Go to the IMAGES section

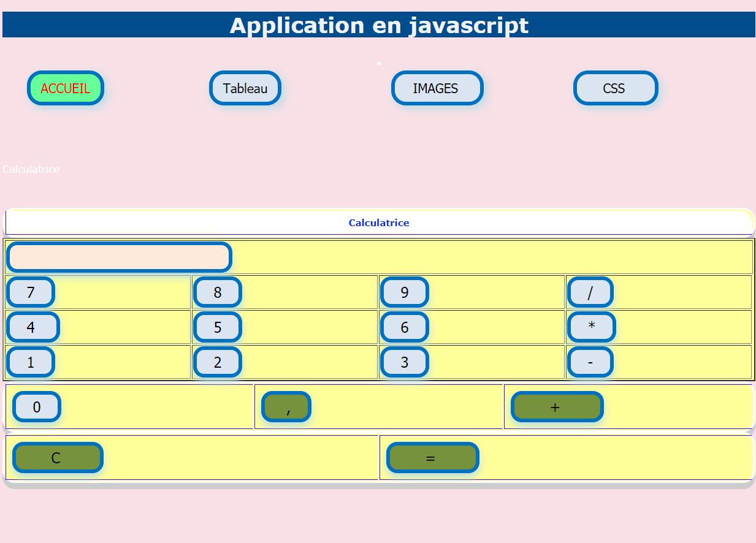click(437, 88)
